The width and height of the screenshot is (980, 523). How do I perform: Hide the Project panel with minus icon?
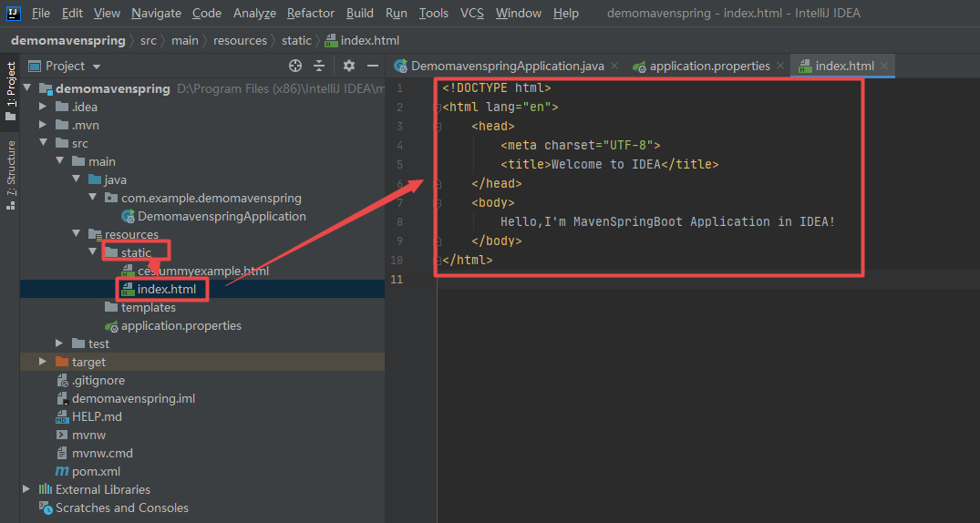373,66
